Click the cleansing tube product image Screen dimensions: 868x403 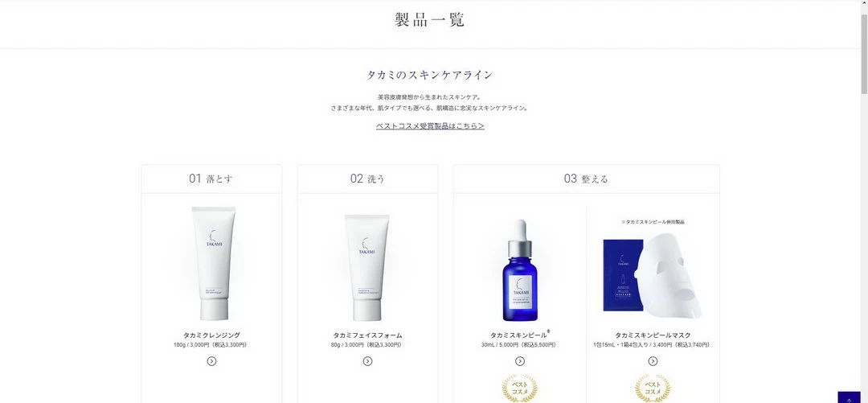(213, 263)
